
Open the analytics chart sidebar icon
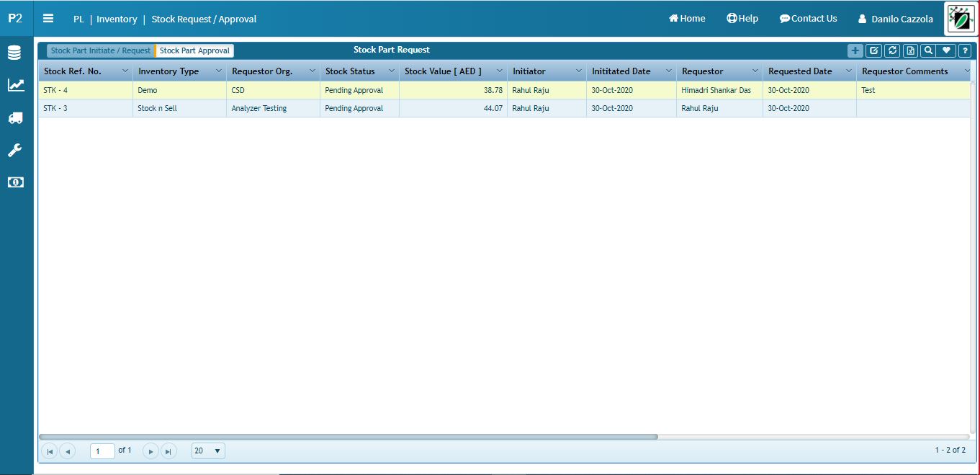(15, 85)
